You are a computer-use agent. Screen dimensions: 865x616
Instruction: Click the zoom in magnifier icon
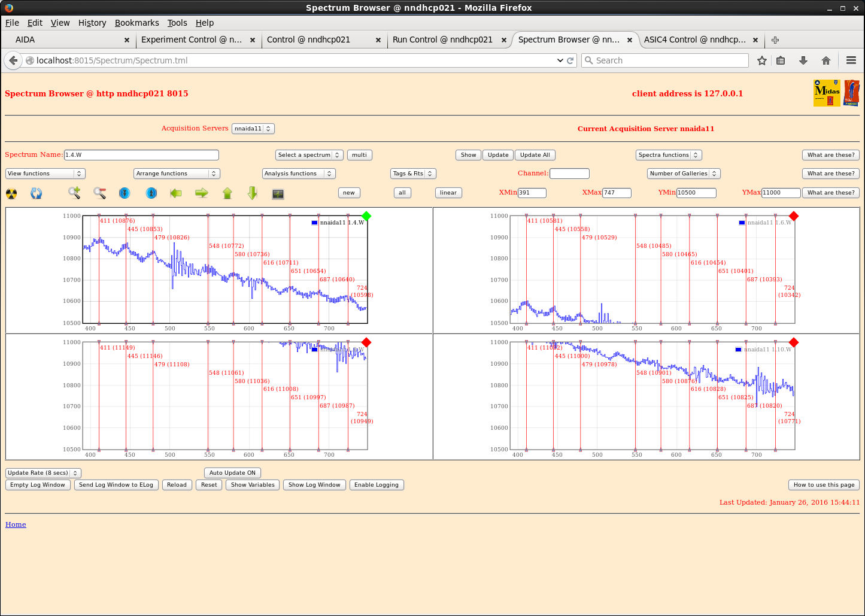pos(74,193)
